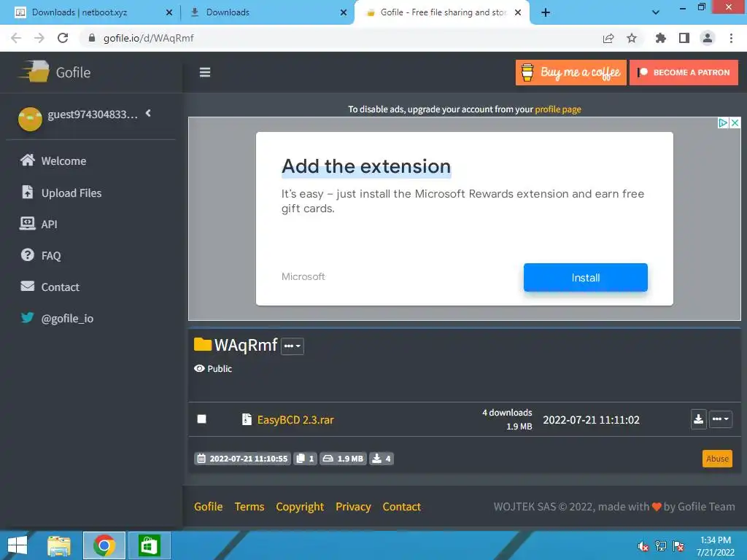747x560 pixels.
Task: Open the Privacy footer link
Action: point(353,507)
